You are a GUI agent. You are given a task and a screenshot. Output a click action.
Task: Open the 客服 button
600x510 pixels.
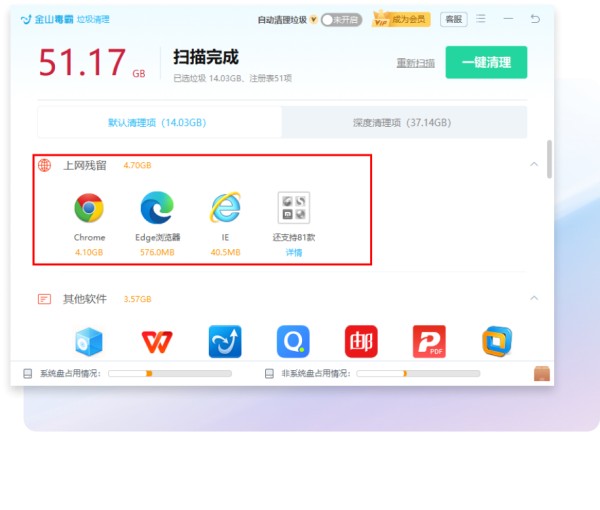point(454,19)
